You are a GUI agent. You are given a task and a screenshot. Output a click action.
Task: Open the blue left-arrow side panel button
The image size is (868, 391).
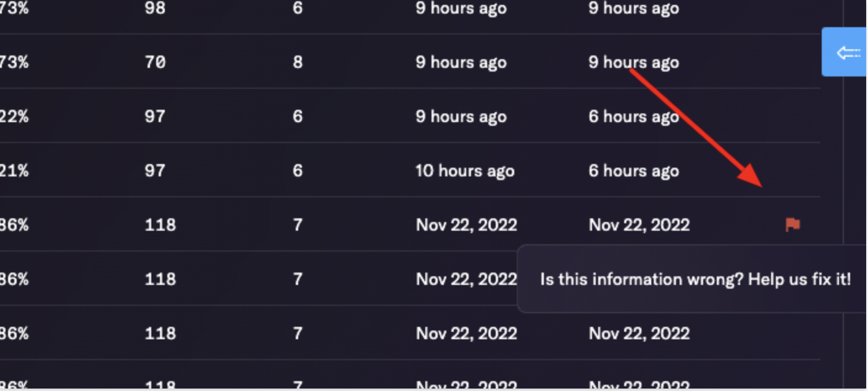coord(845,52)
